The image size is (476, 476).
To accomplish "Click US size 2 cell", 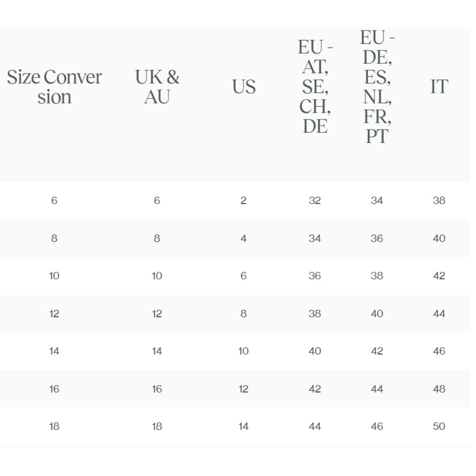I will click(x=243, y=201).
